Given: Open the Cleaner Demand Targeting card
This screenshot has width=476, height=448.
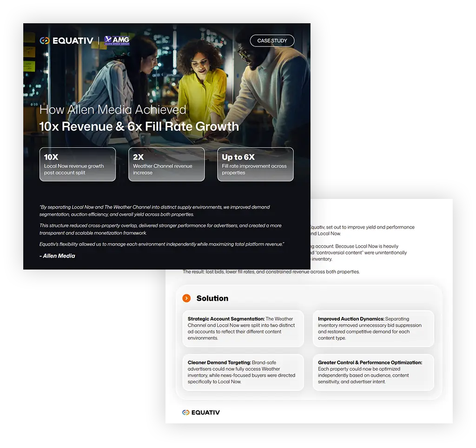Looking at the screenshot, I should (x=243, y=372).
